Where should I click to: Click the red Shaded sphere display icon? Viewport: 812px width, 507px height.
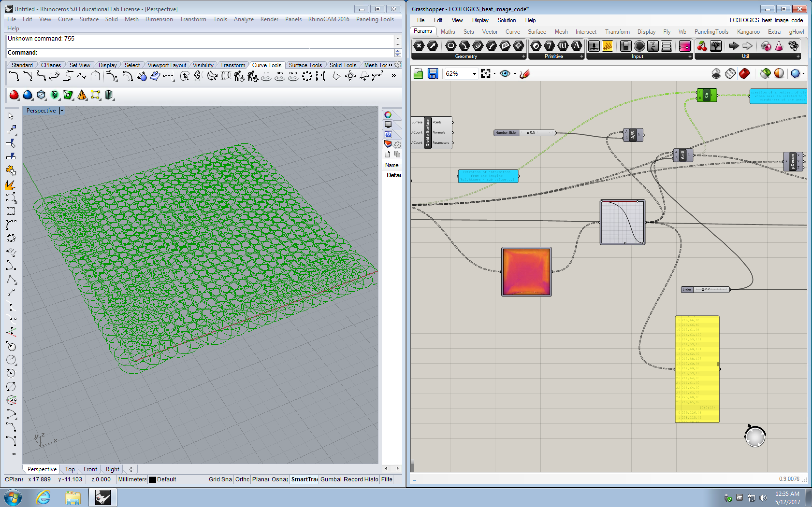pyautogui.click(x=14, y=95)
